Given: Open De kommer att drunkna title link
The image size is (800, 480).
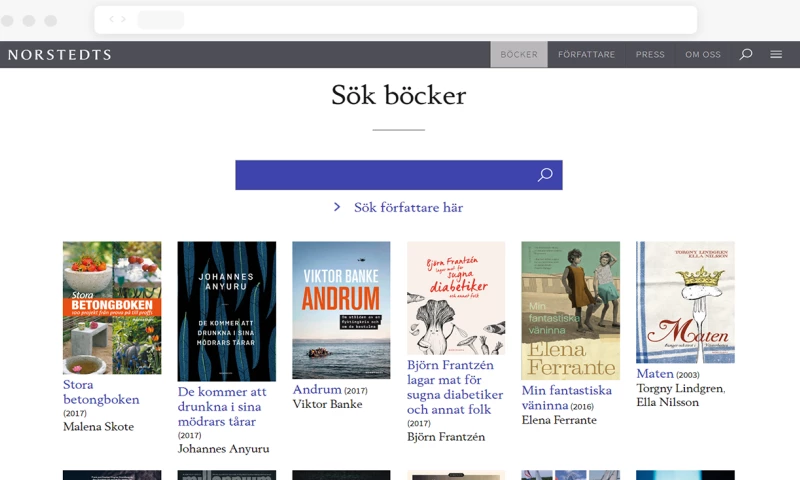Looking at the screenshot, I should pos(224,406).
